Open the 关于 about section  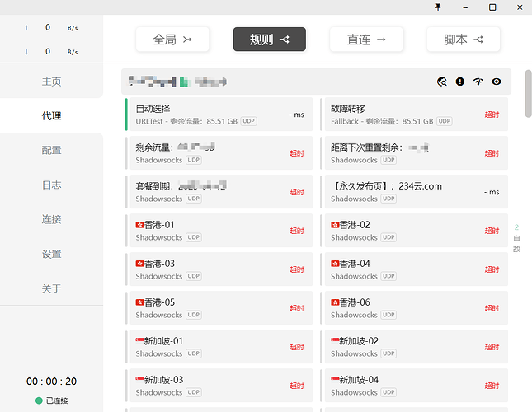52,288
